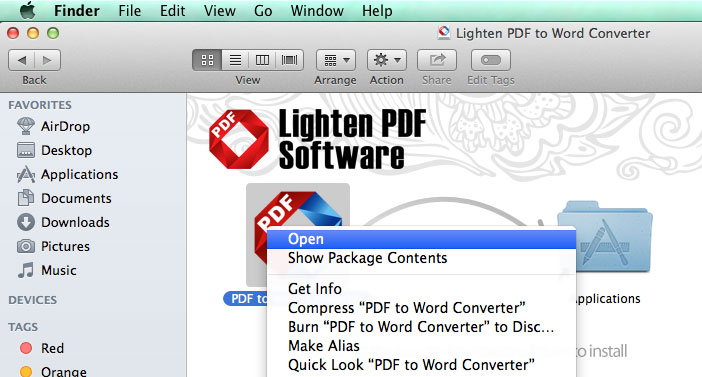This screenshot has width=702, height=377.
Task: Click the Pictures camera icon
Action: [26, 246]
